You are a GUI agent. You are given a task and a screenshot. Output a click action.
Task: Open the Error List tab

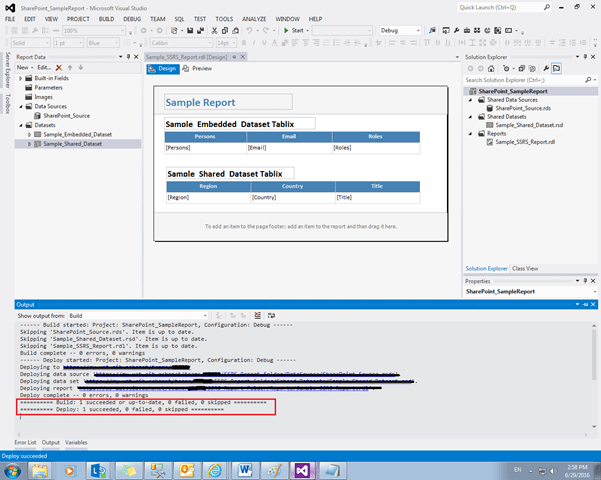click(25, 442)
